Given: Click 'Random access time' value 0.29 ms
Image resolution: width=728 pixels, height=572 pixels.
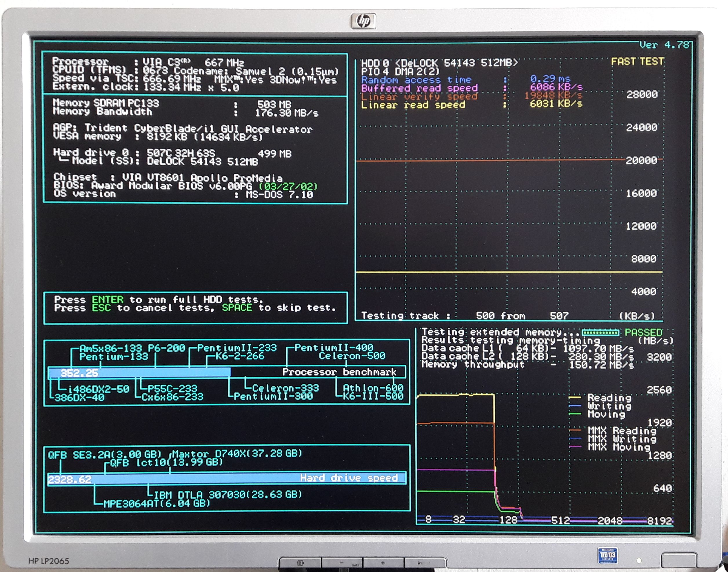Looking at the screenshot, I should (x=550, y=79).
